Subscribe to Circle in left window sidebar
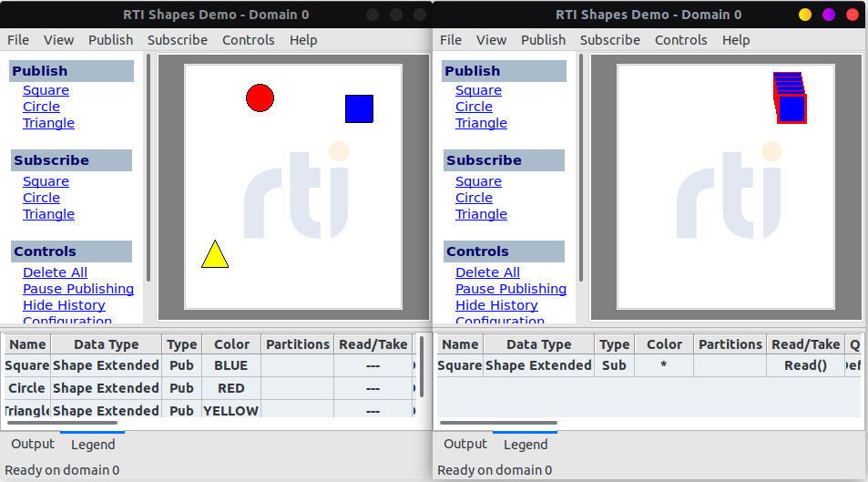The height and width of the screenshot is (482, 868). 42,198
